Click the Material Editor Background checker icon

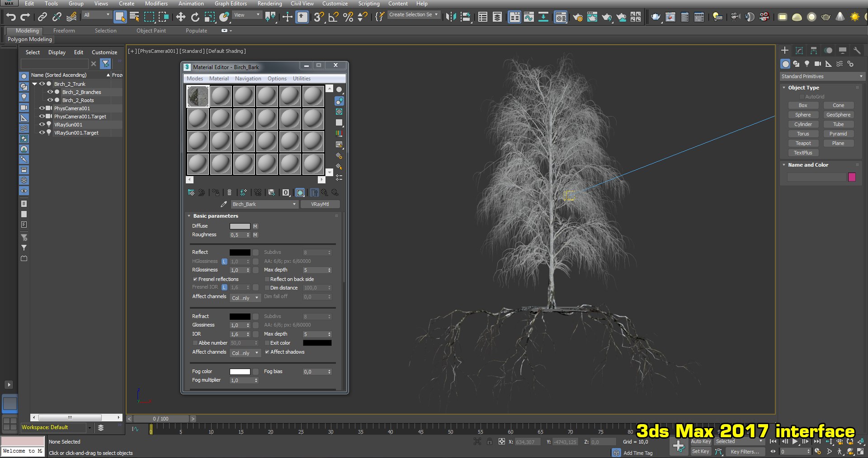[x=339, y=112]
